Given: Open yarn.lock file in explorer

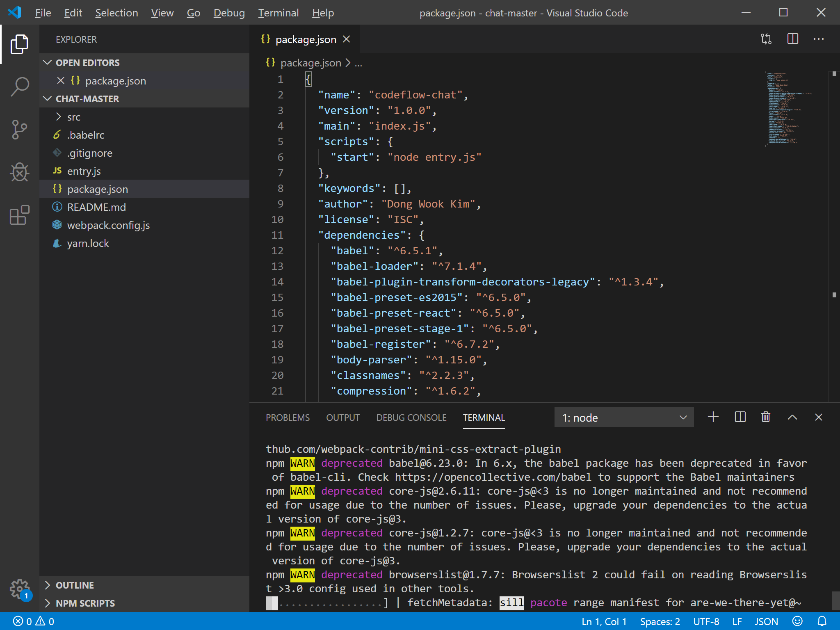Looking at the screenshot, I should [x=144, y=243].
